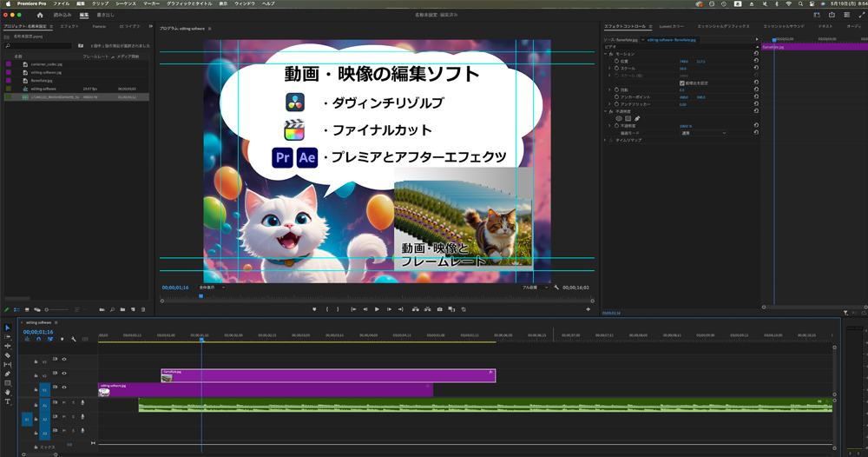Click Go to In point button

coord(353,309)
